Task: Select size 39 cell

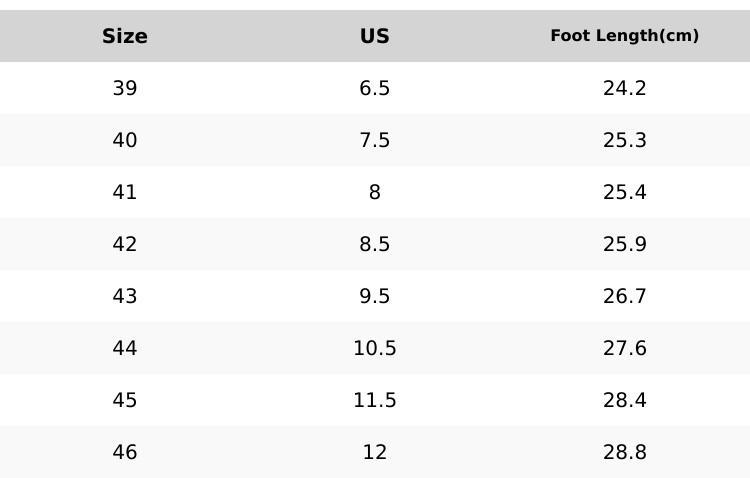Action: tap(125, 88)
